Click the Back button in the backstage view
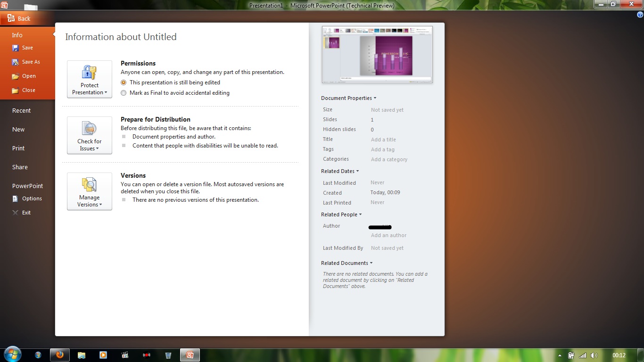The image size is (644, 362). [x=20, y=18]
